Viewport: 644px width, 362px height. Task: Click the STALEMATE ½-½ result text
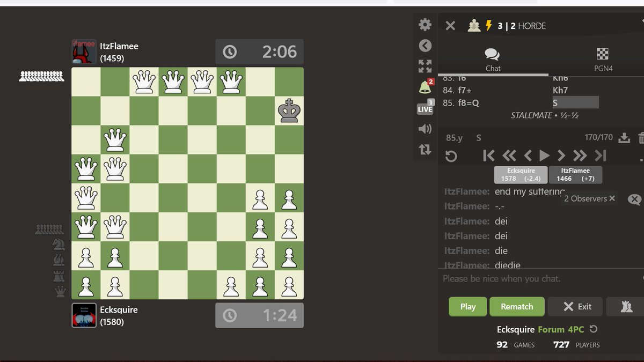(x=544, y=115)
